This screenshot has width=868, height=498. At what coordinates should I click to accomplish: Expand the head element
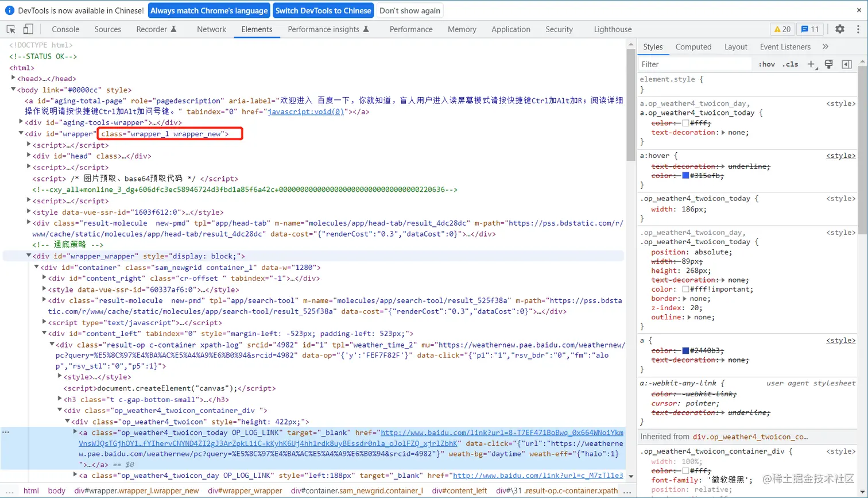click(13, 78)
